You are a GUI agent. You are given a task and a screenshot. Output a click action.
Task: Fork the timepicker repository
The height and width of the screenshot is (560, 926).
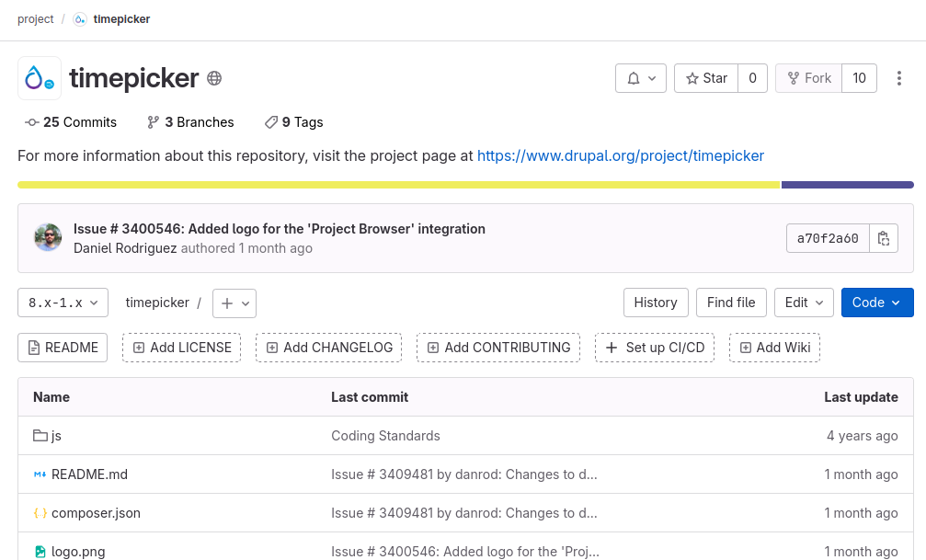(808, 78)
